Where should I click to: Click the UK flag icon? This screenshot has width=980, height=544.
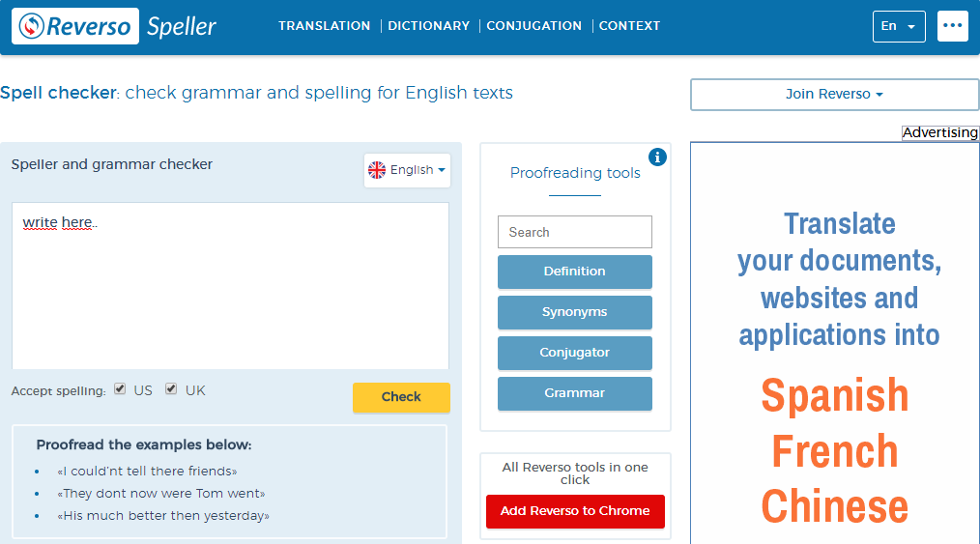coord(377,170)
